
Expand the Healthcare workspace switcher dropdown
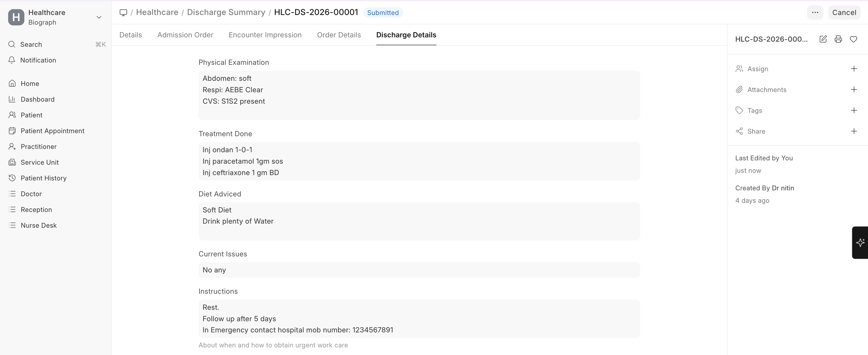[99, 17]
